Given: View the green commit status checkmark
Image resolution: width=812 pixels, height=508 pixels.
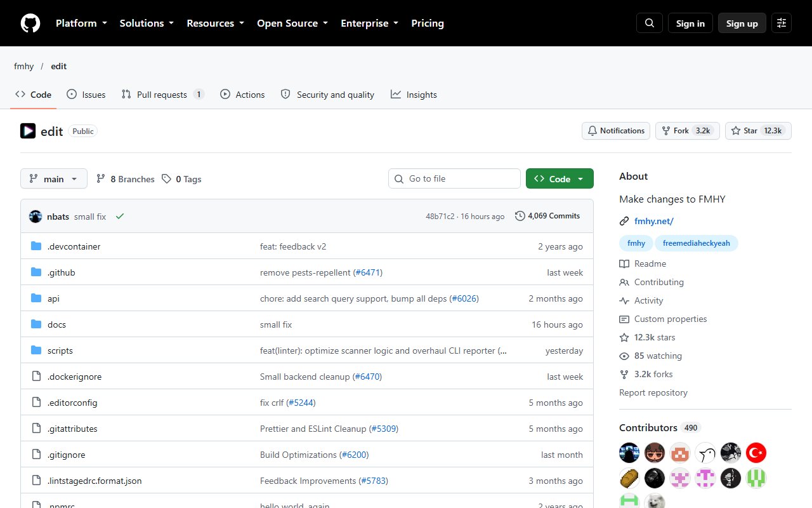Looking at the screenshot, I should tap(120, 217).
